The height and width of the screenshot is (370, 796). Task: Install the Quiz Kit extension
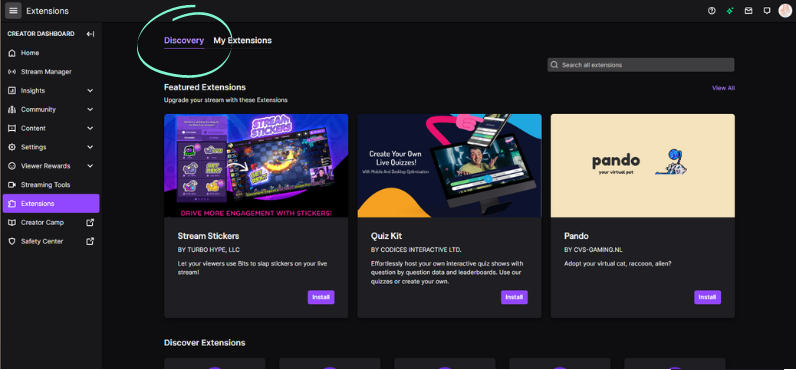click(514, 297)
